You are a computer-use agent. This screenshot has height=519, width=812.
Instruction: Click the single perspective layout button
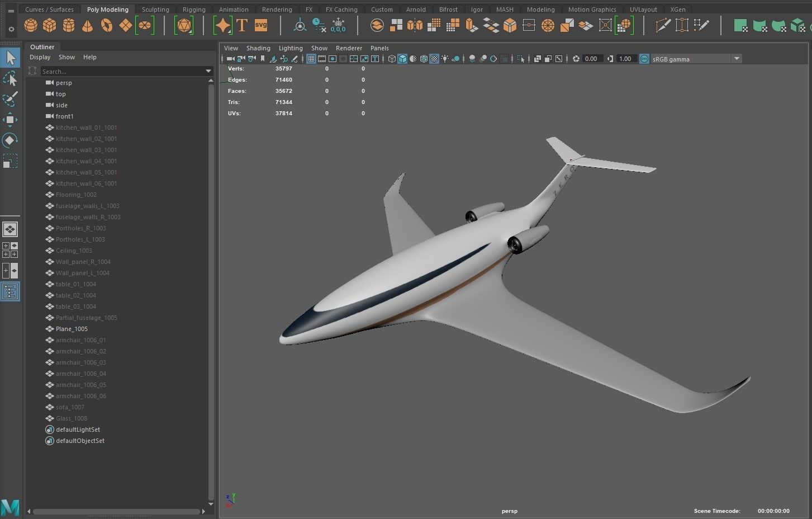click(10, 229)
